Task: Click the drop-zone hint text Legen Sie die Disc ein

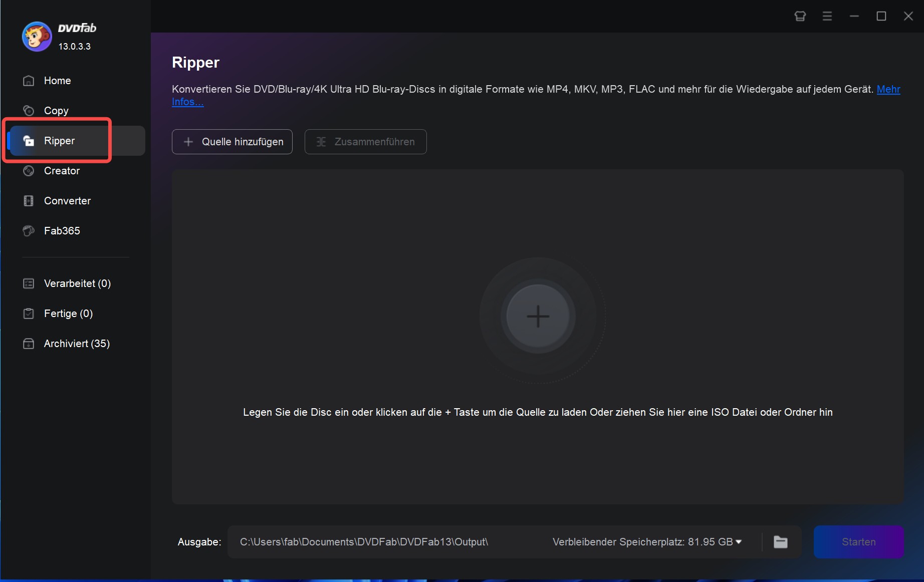Action: coord(538,412)
